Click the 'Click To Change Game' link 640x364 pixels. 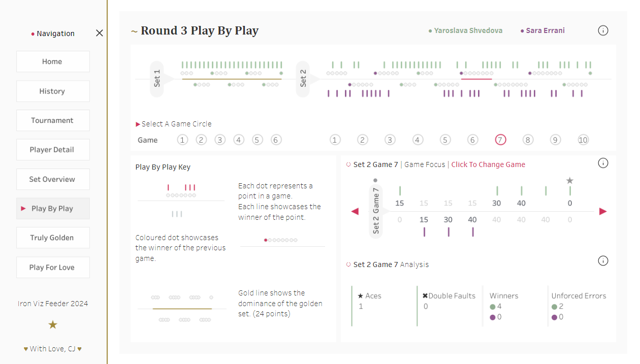[x=488, y=164]
